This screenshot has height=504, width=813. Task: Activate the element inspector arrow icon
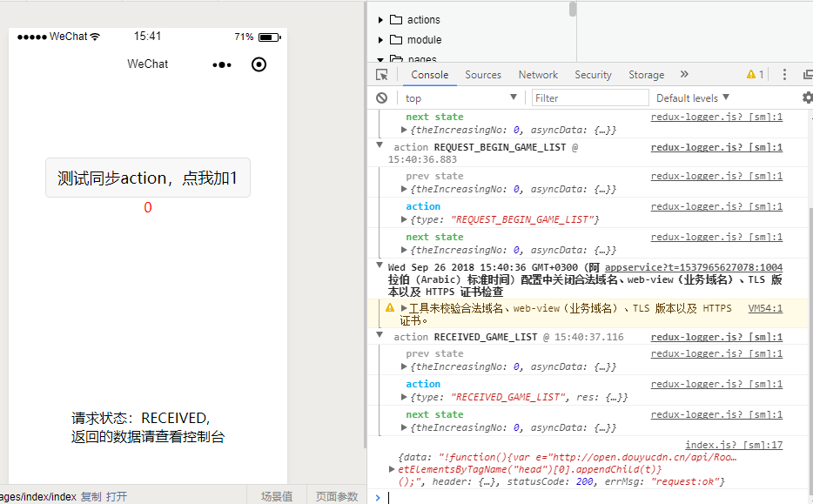pos(382,75)
